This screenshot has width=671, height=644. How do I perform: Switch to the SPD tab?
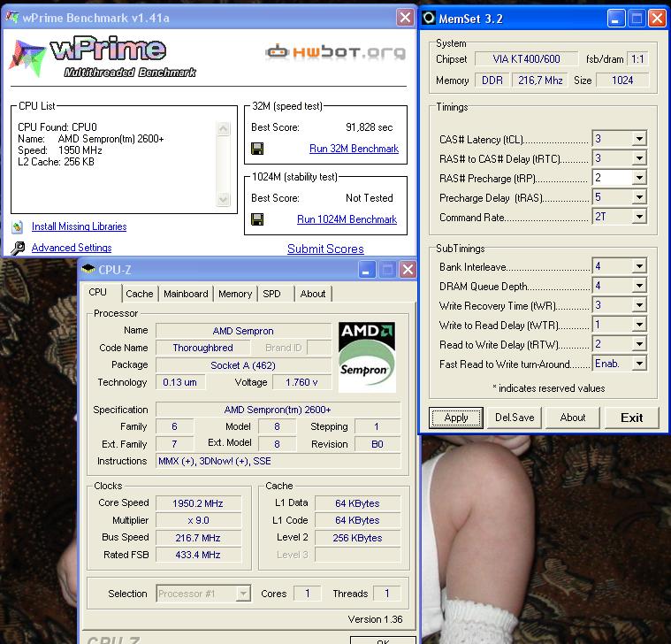coord(276,295)
